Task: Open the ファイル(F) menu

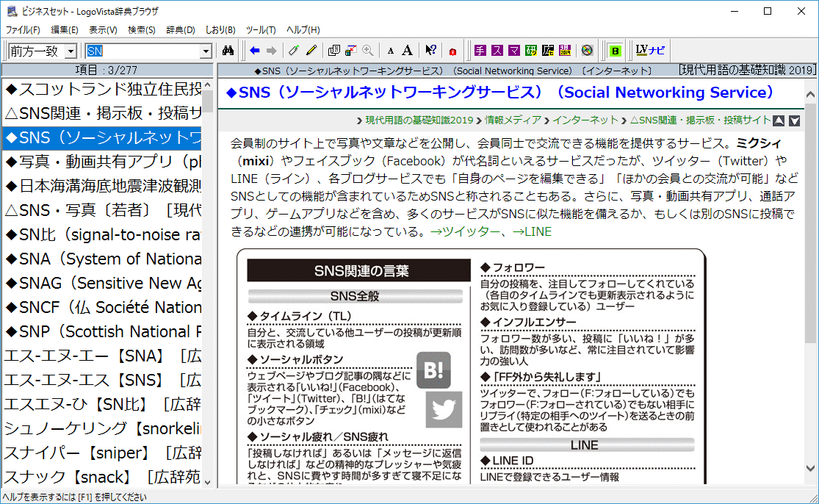Action: tap(23, 30)
